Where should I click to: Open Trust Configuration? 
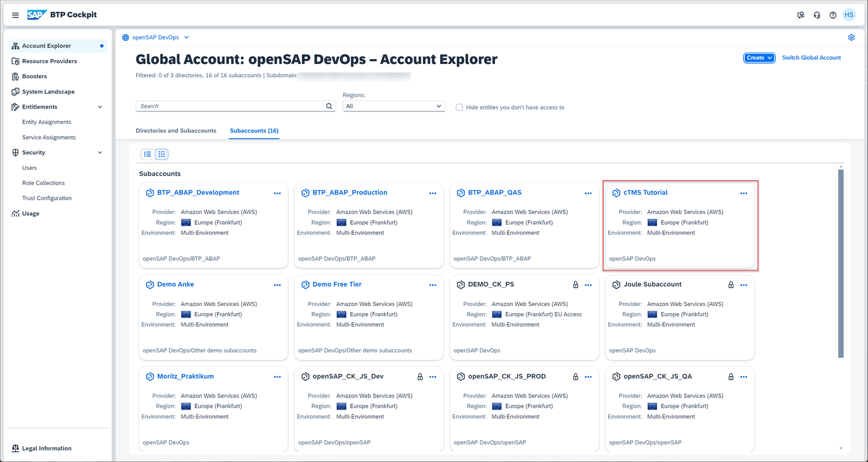46,198
